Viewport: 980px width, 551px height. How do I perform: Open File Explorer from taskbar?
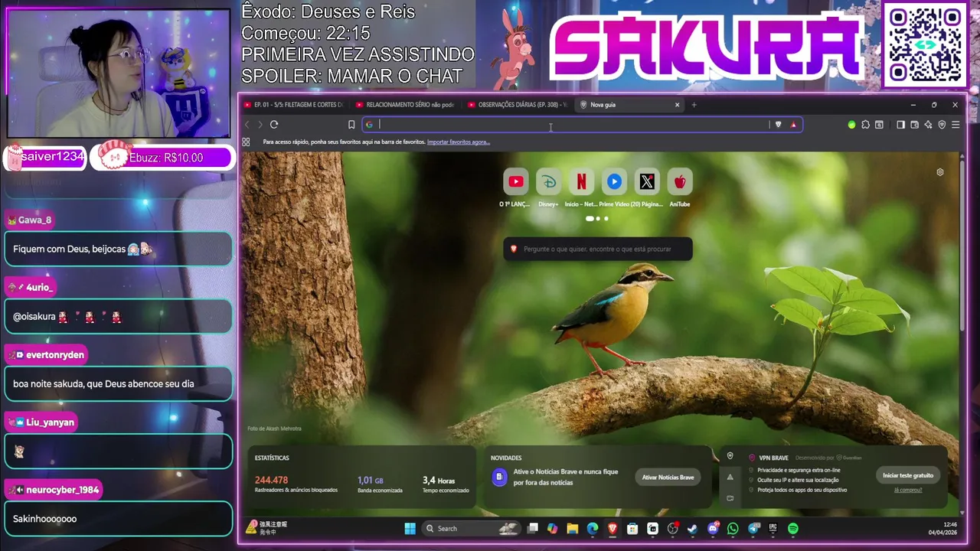coord(572,529)
